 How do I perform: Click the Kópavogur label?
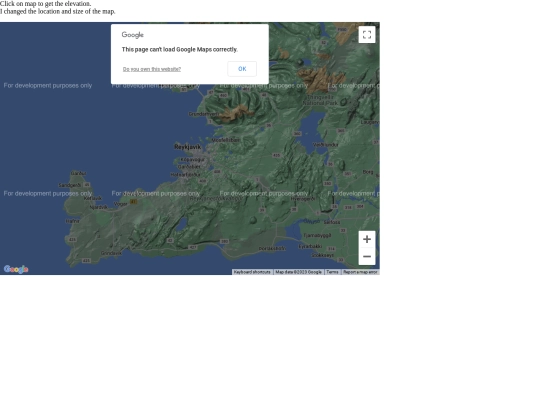tap(193, 160)
